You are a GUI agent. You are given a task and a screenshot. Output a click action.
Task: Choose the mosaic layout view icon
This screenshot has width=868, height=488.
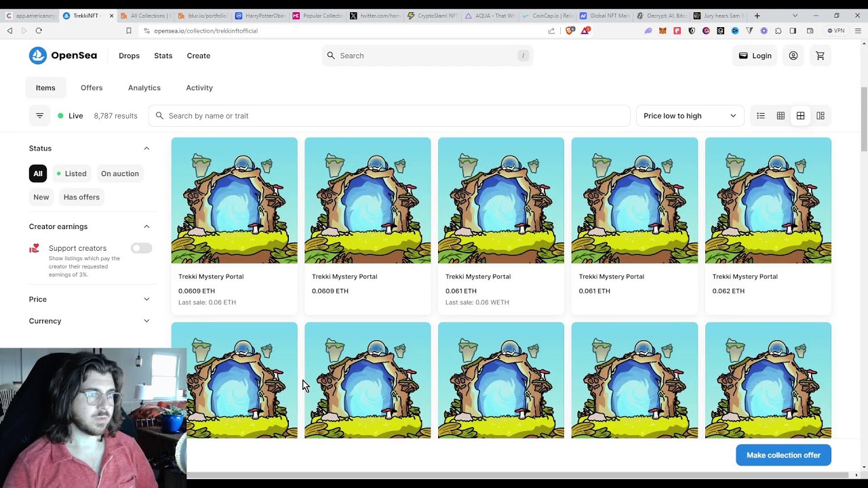[821, 116]
